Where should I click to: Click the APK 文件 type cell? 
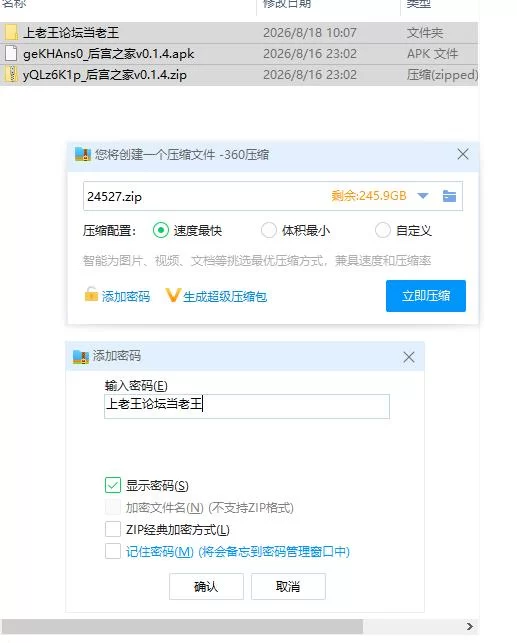coord(432,54)
